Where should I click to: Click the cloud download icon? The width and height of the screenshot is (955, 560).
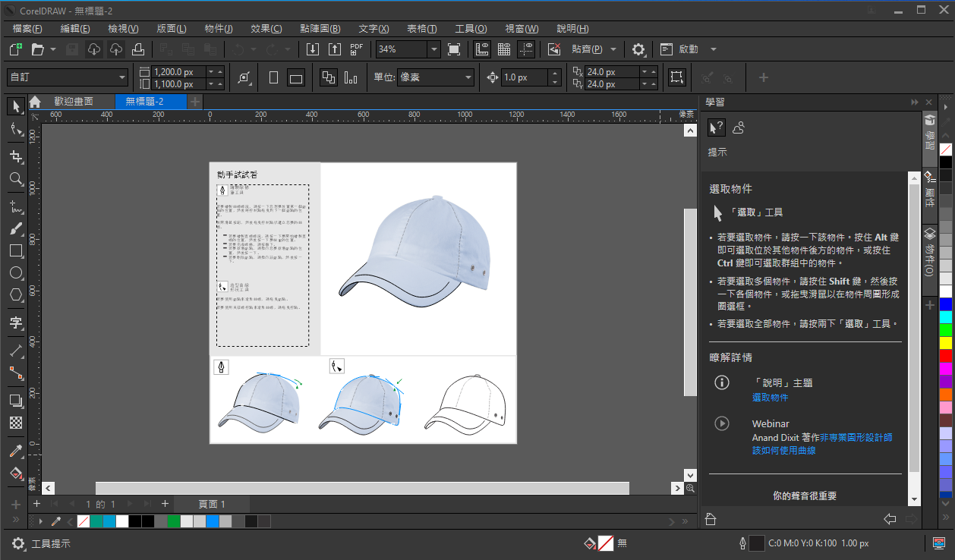tap(93, 49)
